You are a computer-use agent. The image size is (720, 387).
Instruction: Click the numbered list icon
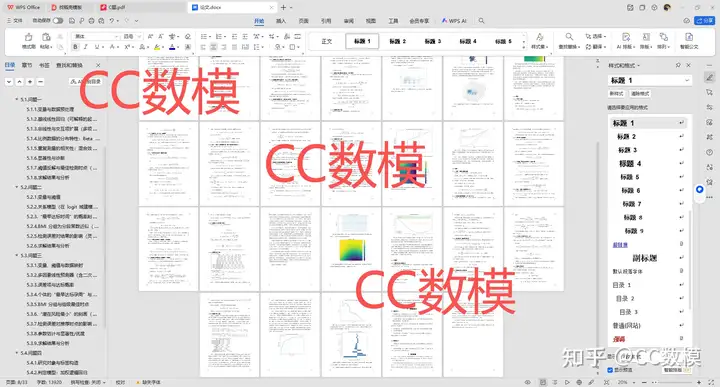coord(219,36)
